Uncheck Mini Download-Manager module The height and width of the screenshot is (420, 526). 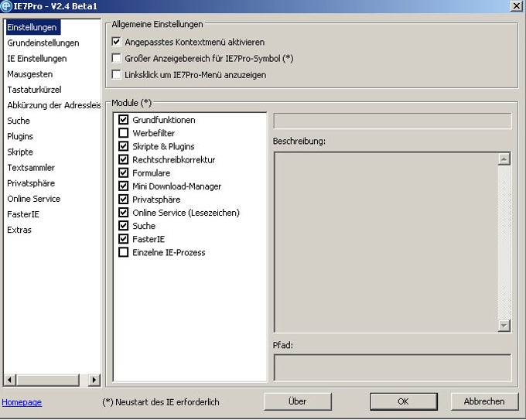[x=124, y=186]
